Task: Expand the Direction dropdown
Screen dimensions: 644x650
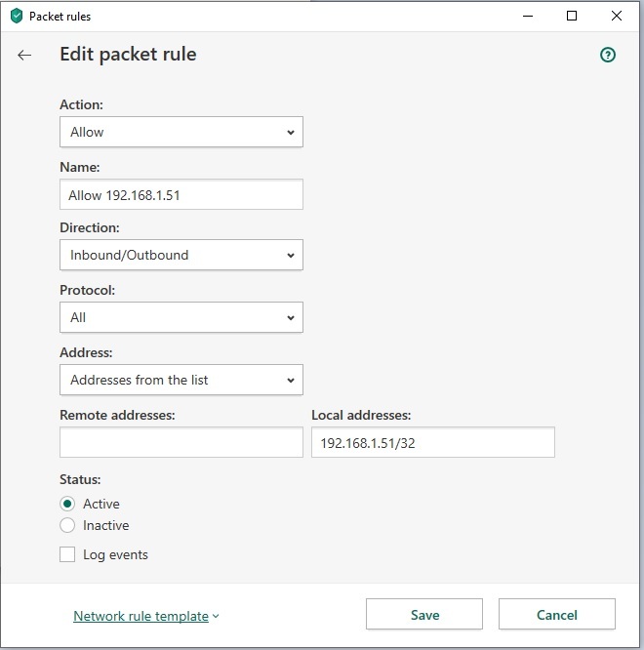Action: [181, 255]
